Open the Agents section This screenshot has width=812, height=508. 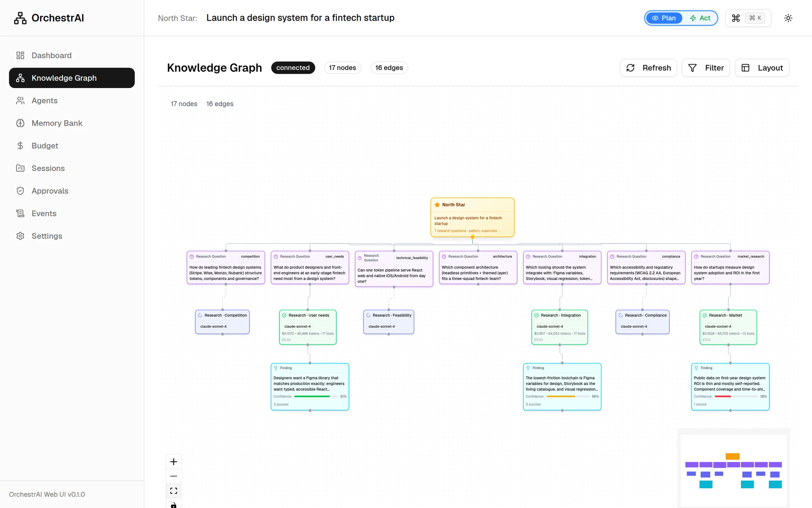click(x=72, y=101)
